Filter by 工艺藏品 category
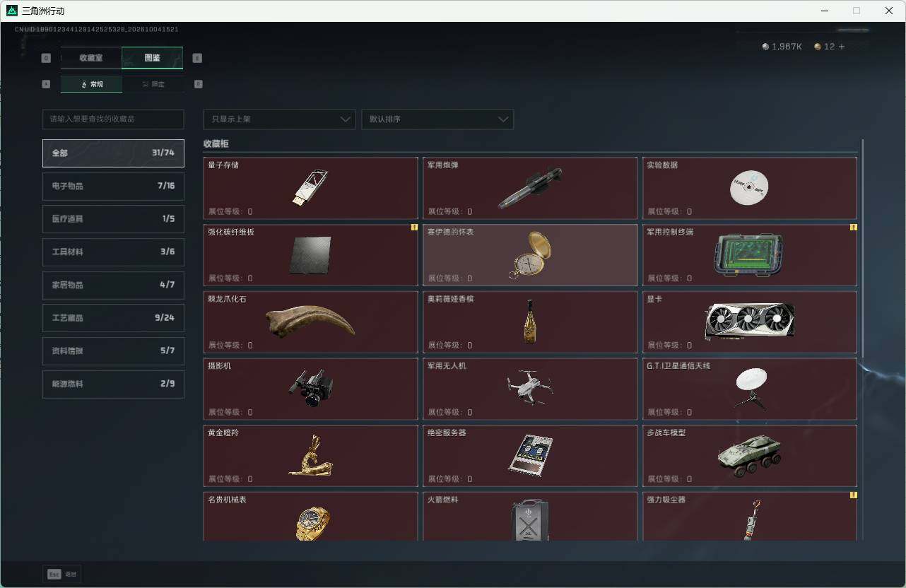906x588 pixels. [x=113, y=318]
